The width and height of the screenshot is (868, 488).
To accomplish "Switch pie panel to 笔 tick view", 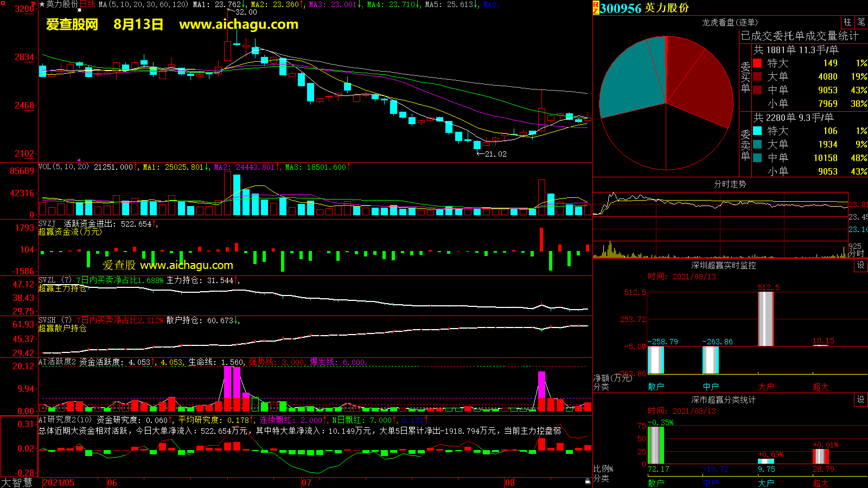I will [x=861, y=22].
